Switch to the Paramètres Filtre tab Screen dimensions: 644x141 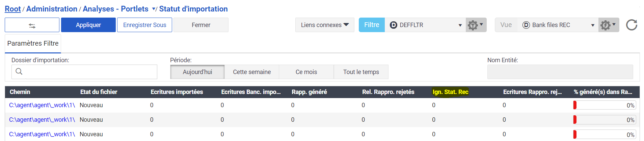click(33, 43)
